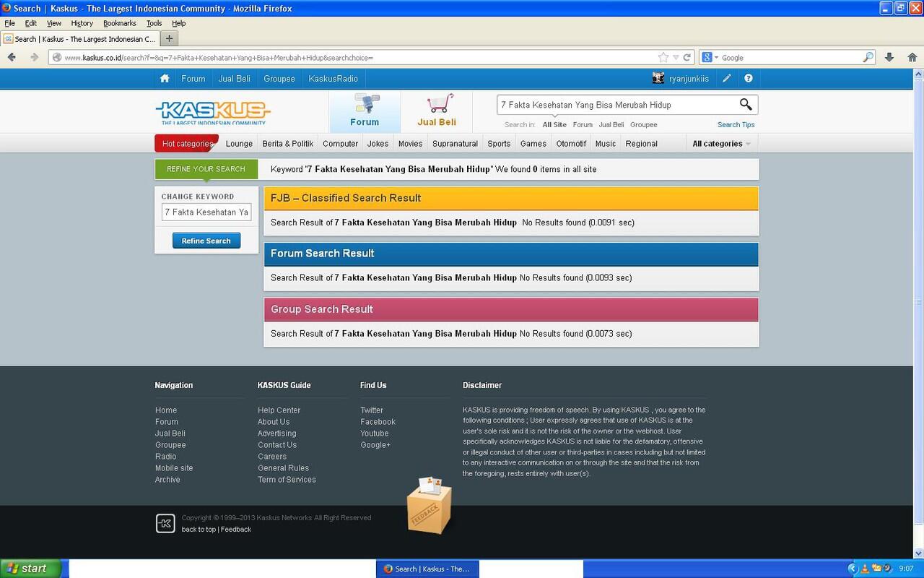Image resolution: width=924 pixels, height=578 pixels.
Task: Open the Regional category
Action: pos(642,144)
